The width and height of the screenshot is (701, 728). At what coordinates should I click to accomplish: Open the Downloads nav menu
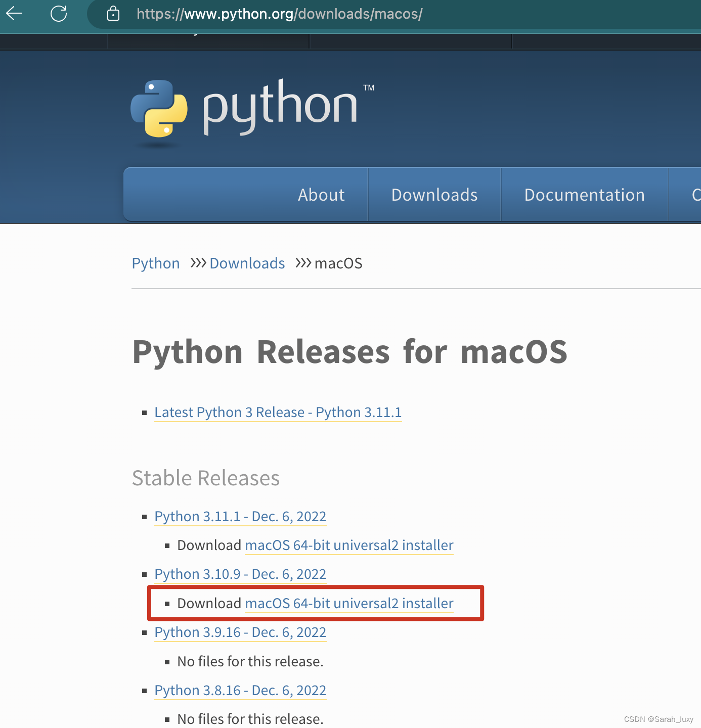pos(434,195)
